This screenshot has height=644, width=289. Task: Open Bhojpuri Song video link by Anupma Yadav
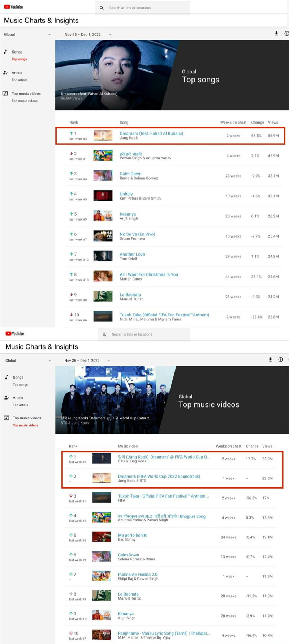click(x=161, y=516)
